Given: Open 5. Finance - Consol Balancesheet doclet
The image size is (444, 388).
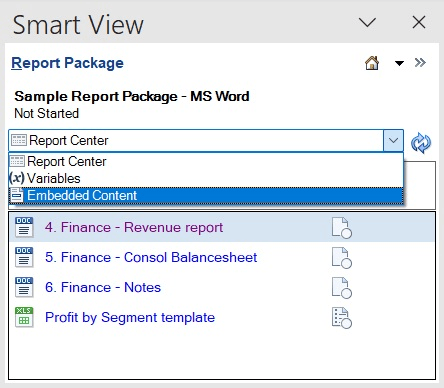Looking at the screenshot, I should point(151,257).
